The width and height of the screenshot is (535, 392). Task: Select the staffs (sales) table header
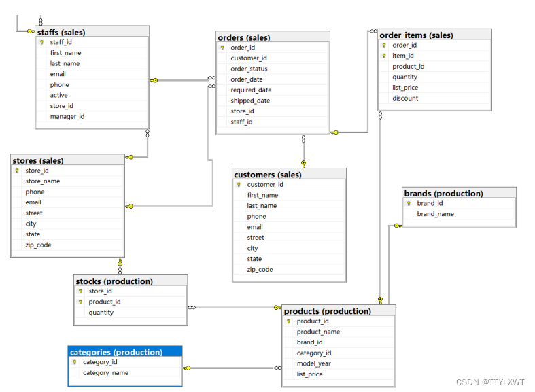click(x=92, y=32)
